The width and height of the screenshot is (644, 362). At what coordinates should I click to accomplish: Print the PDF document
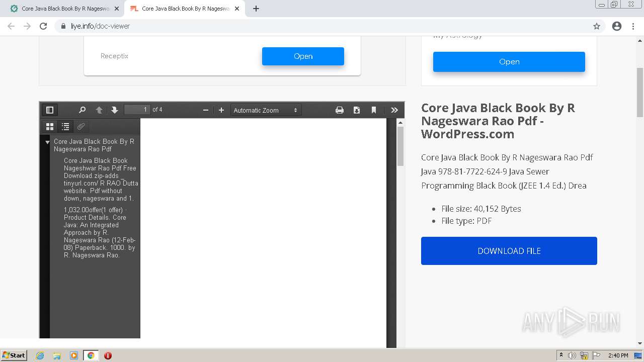click(340, 110)
